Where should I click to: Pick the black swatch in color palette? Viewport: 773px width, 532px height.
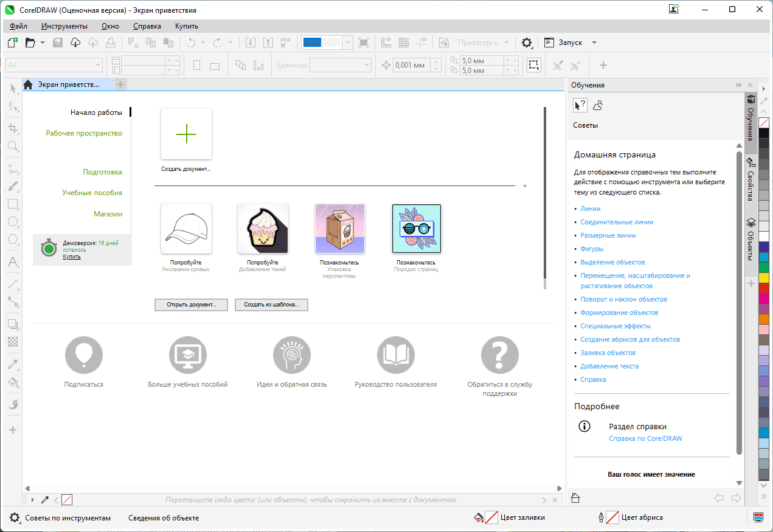764,133
